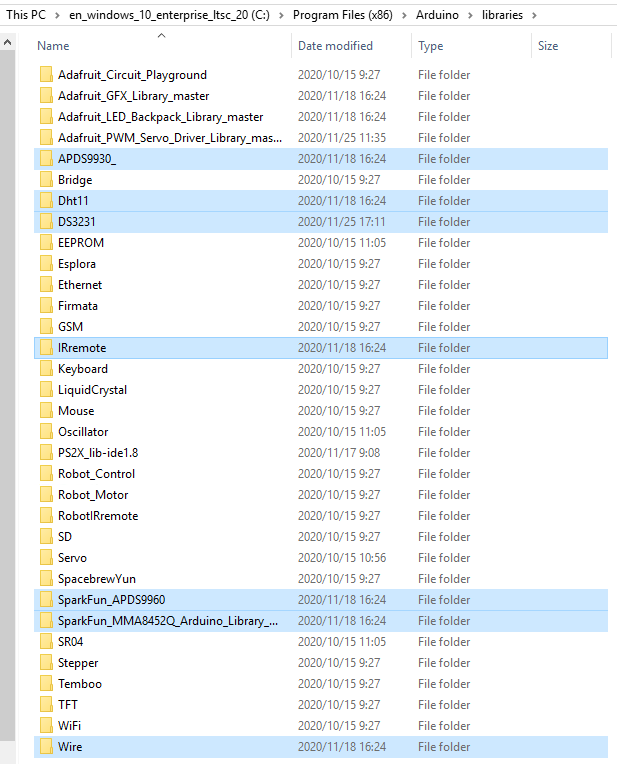Expand the chevron after This PC
Screen dimensions: 617x764
click(x=57, y=15)
